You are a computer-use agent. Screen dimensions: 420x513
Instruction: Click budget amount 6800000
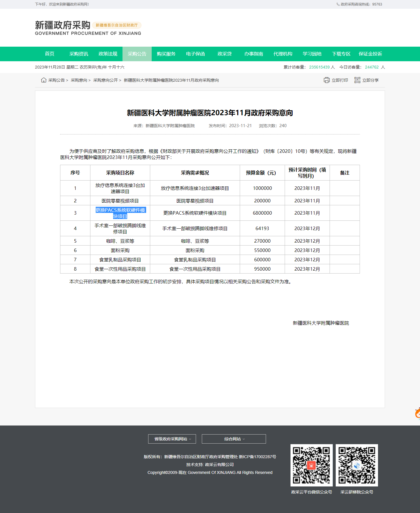[262, 213]
